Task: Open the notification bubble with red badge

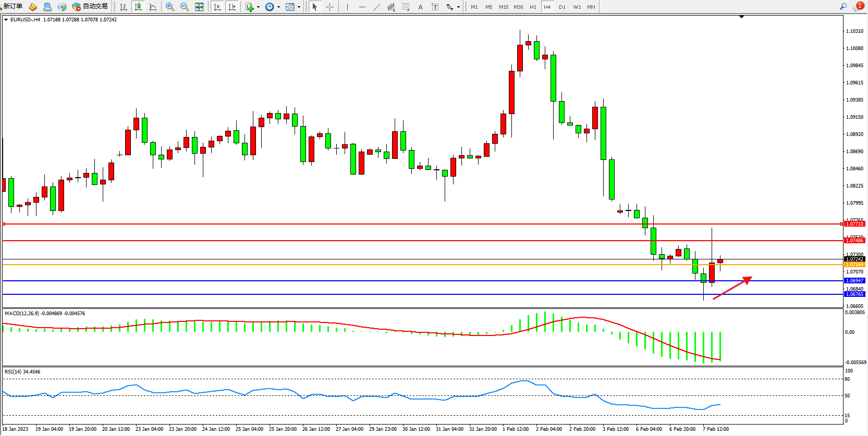Action: (858, 7)
